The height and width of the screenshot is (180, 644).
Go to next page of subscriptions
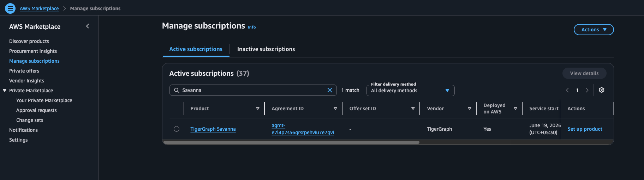587,90
